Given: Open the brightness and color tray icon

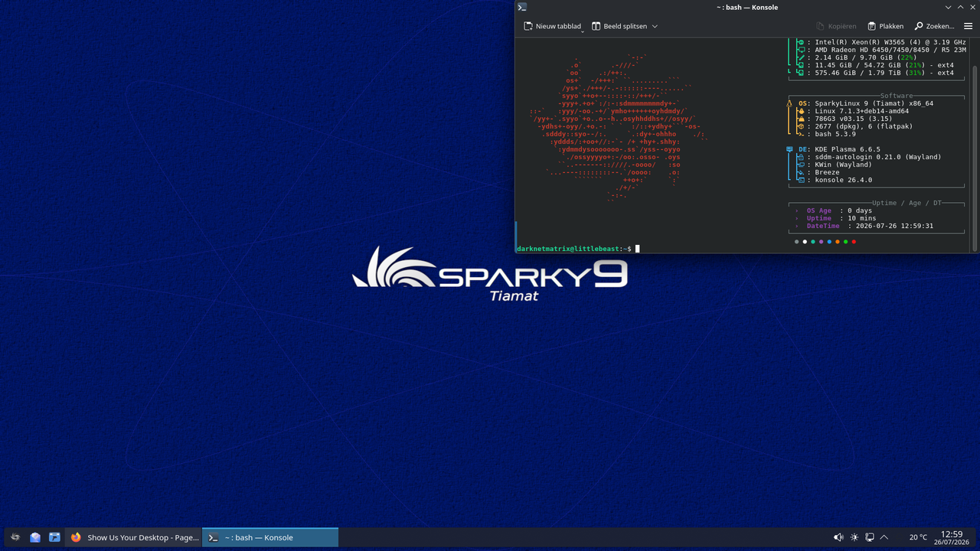Looking at the screenshot, I should 854,537.
